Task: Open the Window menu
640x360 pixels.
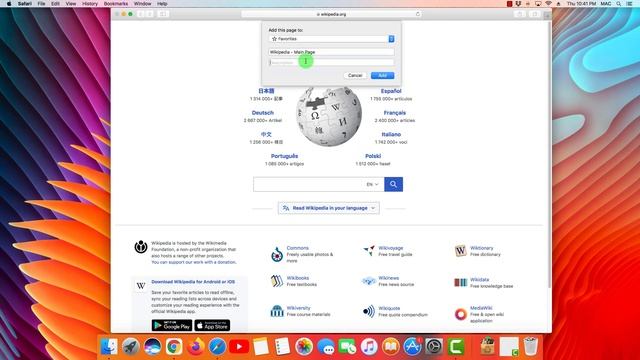Action: (x=142, y=4)
